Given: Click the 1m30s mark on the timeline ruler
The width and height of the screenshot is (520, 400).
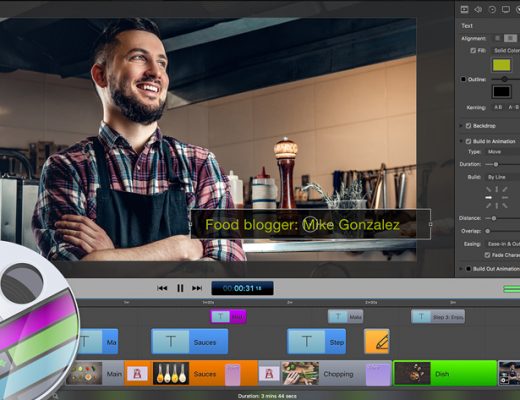Looking at the screenshot, I should coord(208,302).
